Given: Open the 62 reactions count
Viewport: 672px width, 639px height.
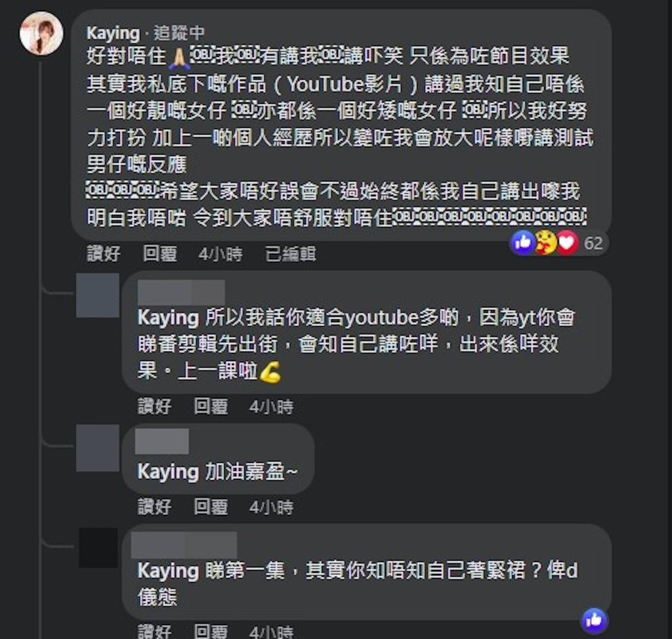Looking at the screenshot, I should 593,243.
